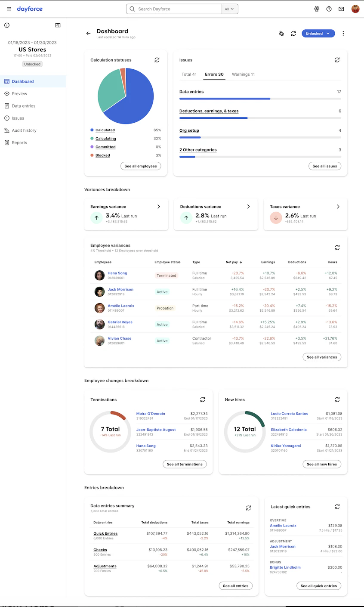Expand the Earnings variance chevron
Viewport: 364px width, 607px height.
pyautogui.click(x=159, y=207)
